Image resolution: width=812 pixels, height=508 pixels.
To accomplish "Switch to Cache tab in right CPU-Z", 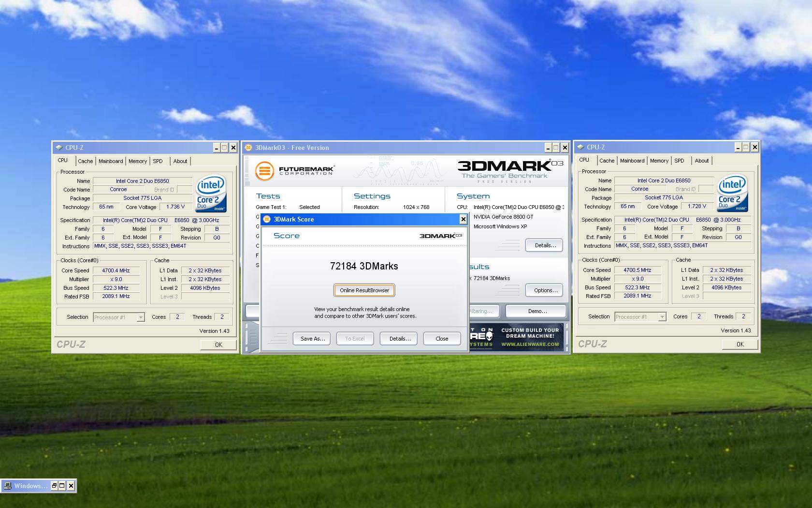I will (607, 161).
